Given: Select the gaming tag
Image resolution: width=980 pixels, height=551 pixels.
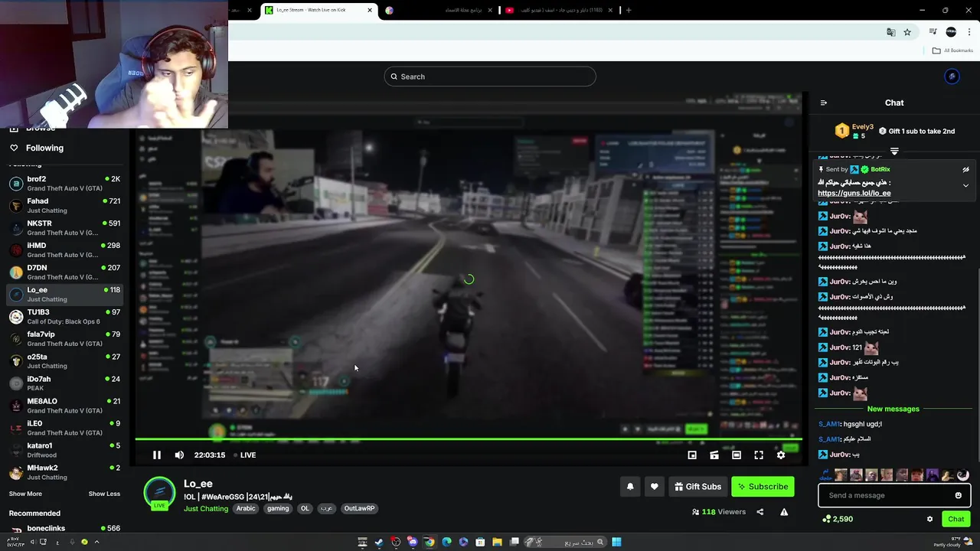Looking at the screenshot, I should click(x=278, y=508).
